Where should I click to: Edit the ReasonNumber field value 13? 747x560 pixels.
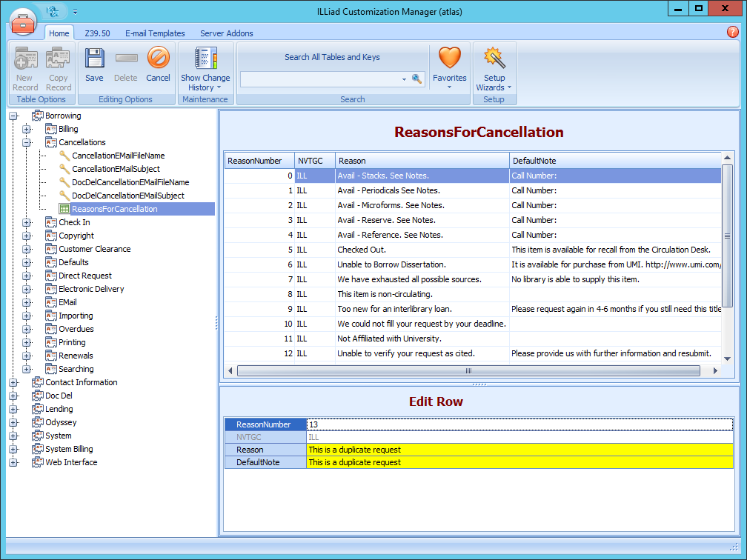click(x=519, y=424)
